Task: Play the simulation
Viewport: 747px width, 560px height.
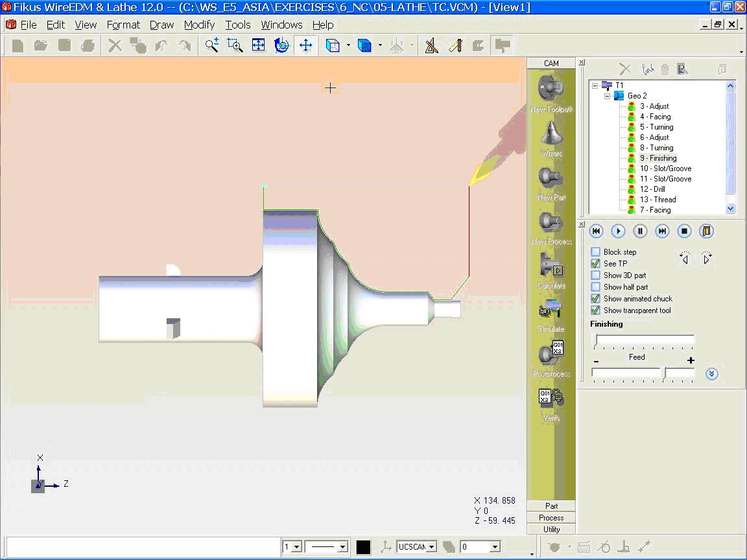Action: click(x=618, y=231)
